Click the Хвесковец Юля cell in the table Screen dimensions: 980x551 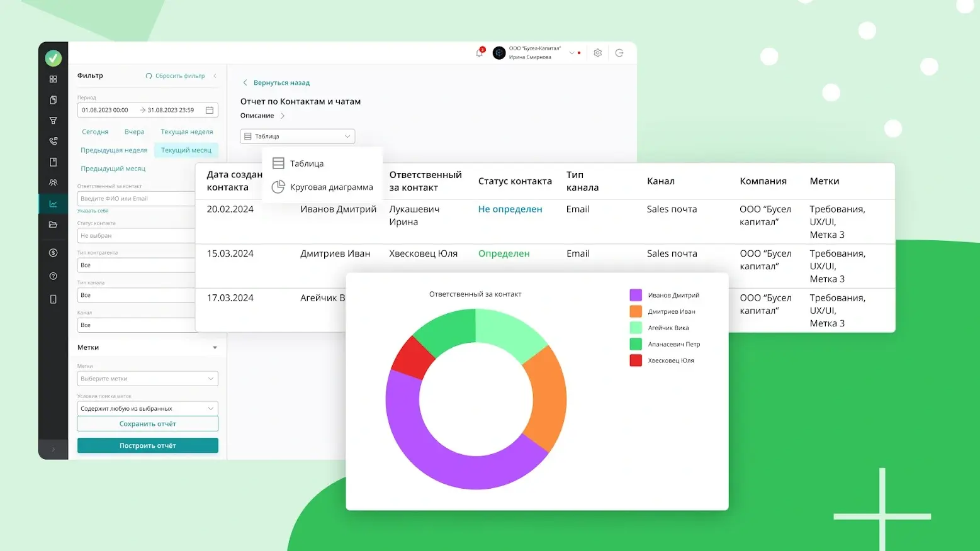coord(423,253)
